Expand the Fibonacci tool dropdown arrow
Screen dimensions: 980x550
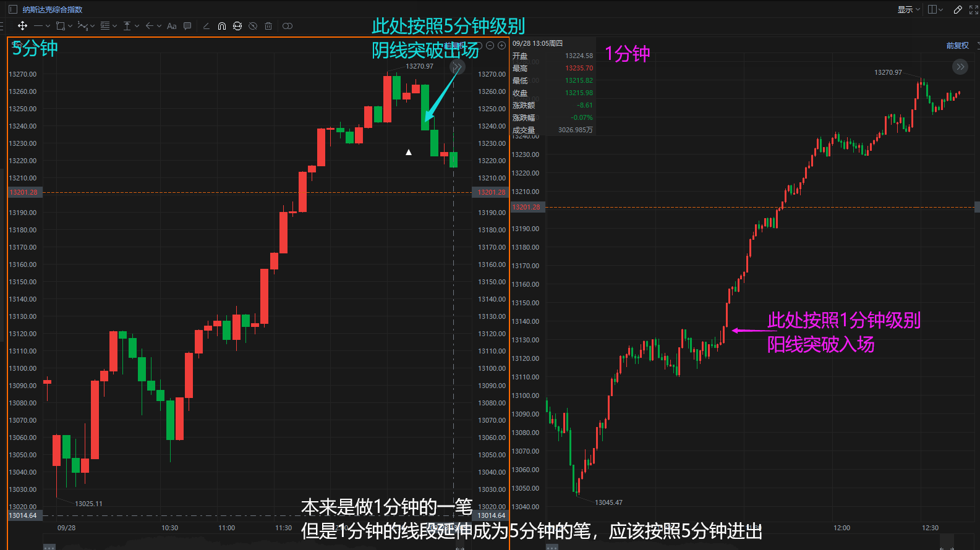(114, 26)
